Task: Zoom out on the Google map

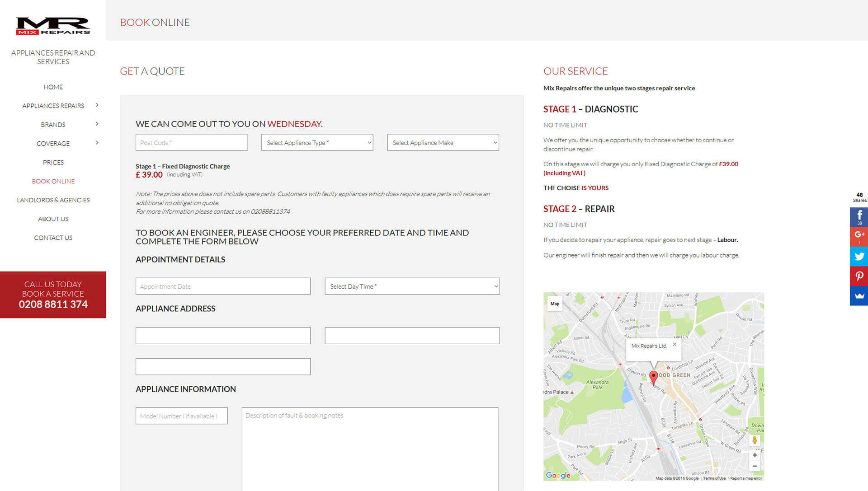Action: [x=755, y=466]
